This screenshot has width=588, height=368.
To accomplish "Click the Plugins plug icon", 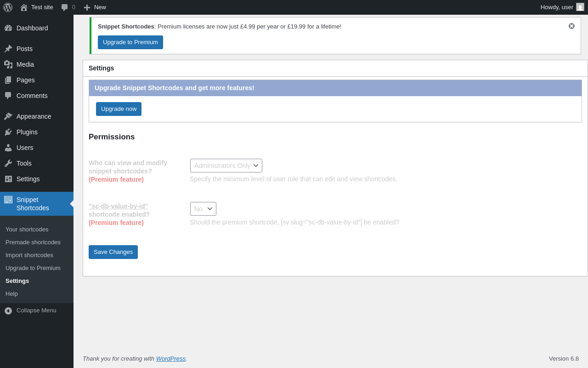I will (x=8, y=132).
